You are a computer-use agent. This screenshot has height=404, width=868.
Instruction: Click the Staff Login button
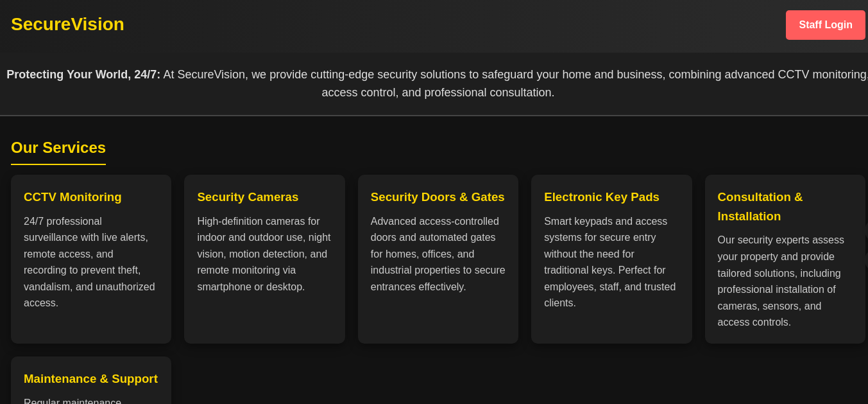825,25
